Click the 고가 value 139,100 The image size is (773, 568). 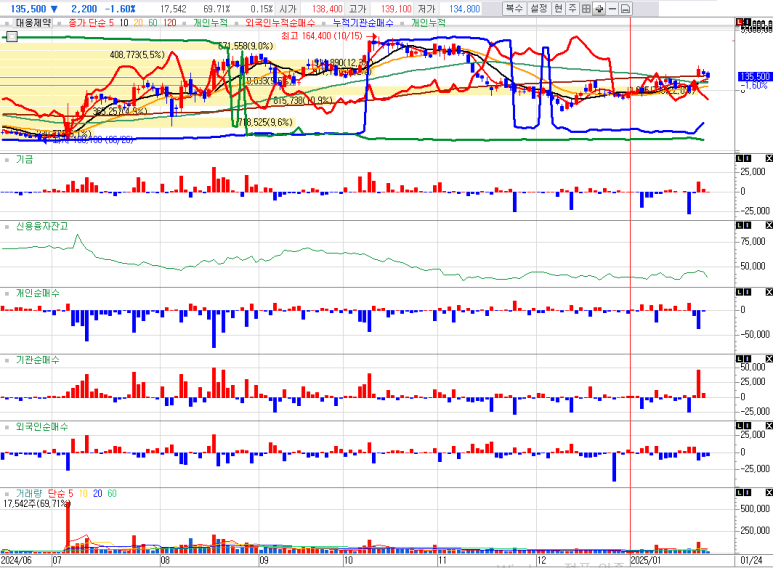[x=396, y=9]
